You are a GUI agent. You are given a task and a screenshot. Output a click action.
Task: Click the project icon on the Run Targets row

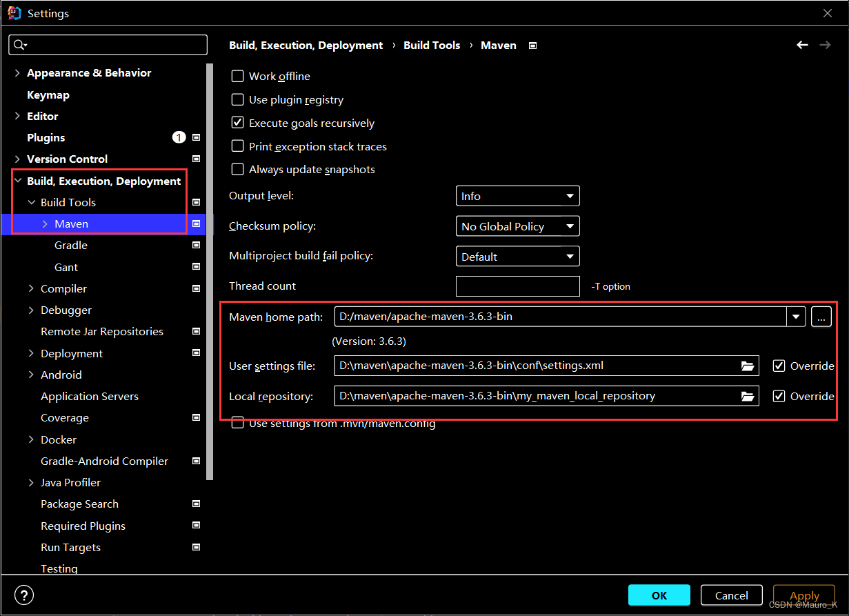coord(196,548)
